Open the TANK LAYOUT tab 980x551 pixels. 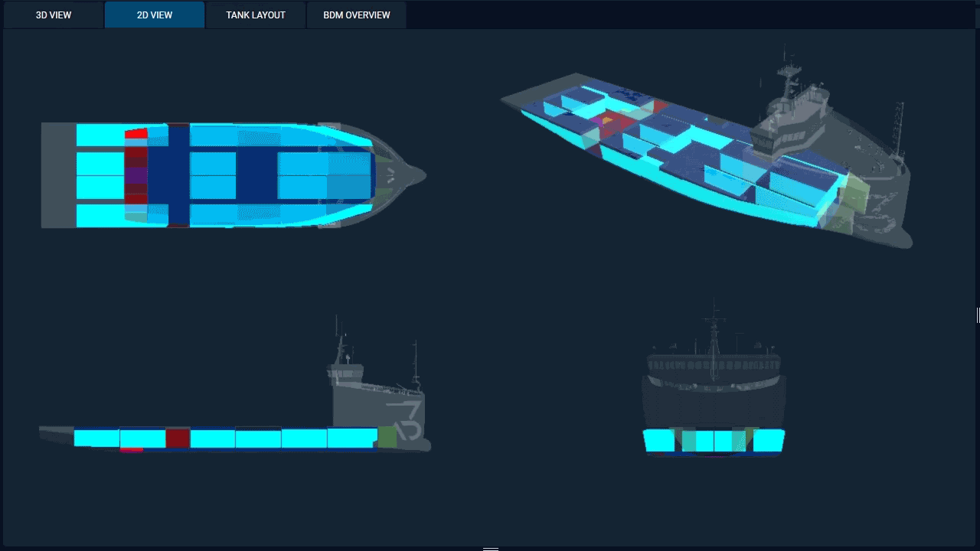click(256, 15)
